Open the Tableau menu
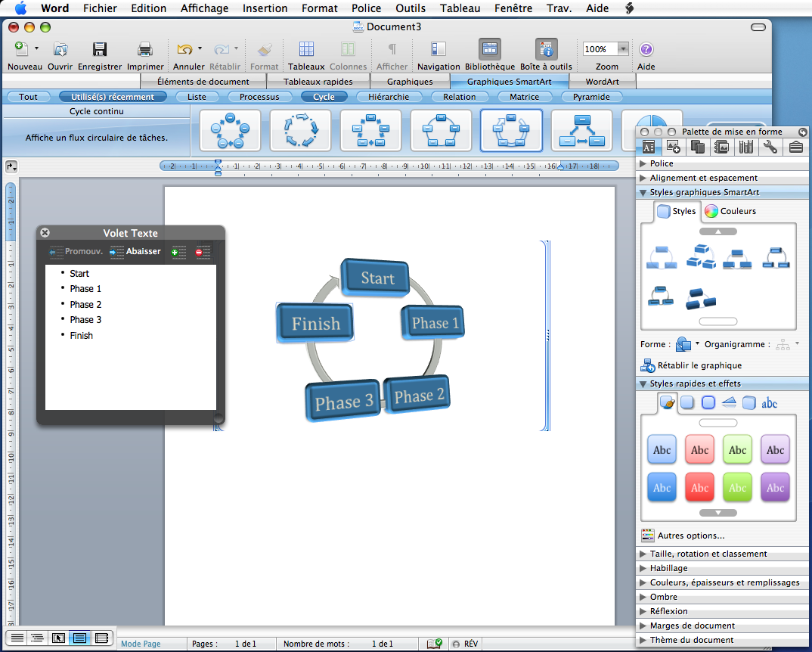The image size is (812, 652). (460, 8)
